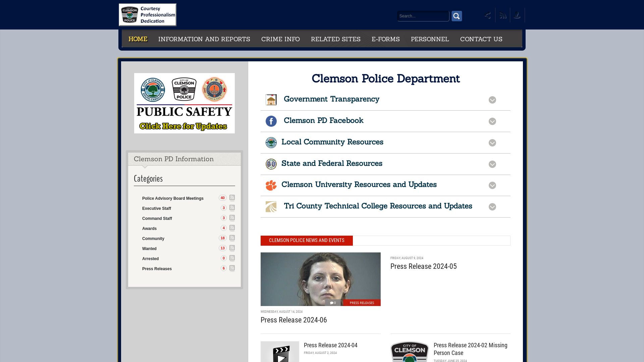Open RSS feed for Community category
The width and height of the screenshot is (644, 362).
coord(232,238)
